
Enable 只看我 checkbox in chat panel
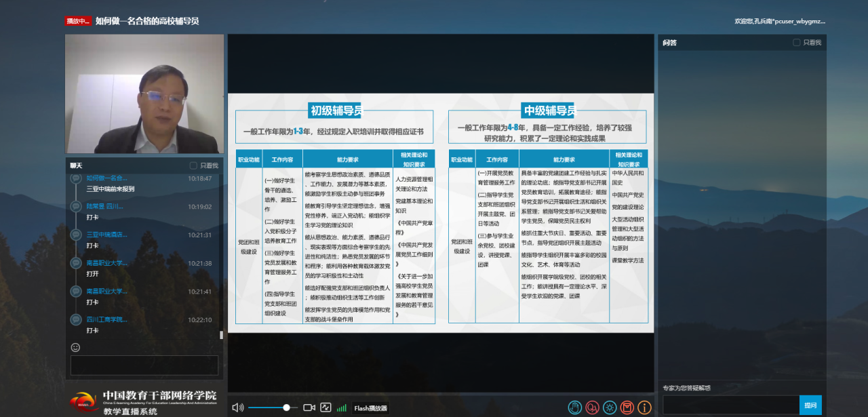[x=193, y=165]
